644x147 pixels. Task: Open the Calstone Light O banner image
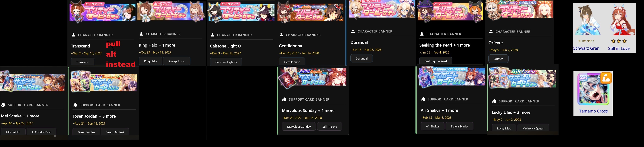(241, 12)
